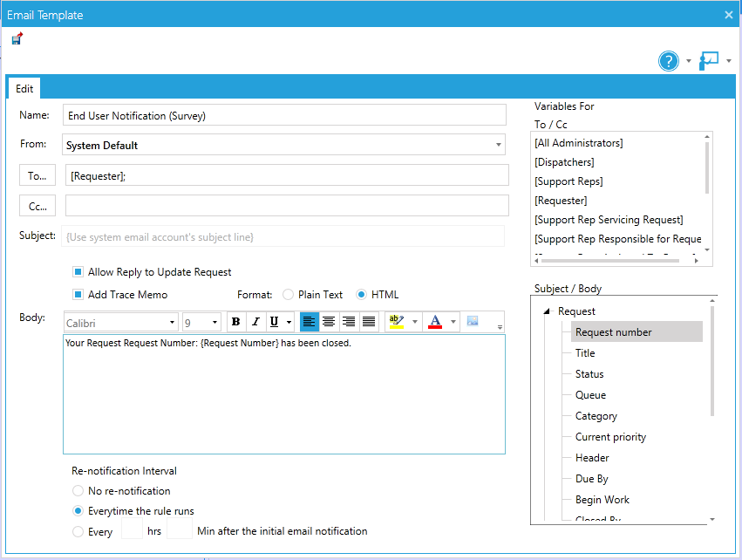Select Header tree item

[x=592, y=458]
